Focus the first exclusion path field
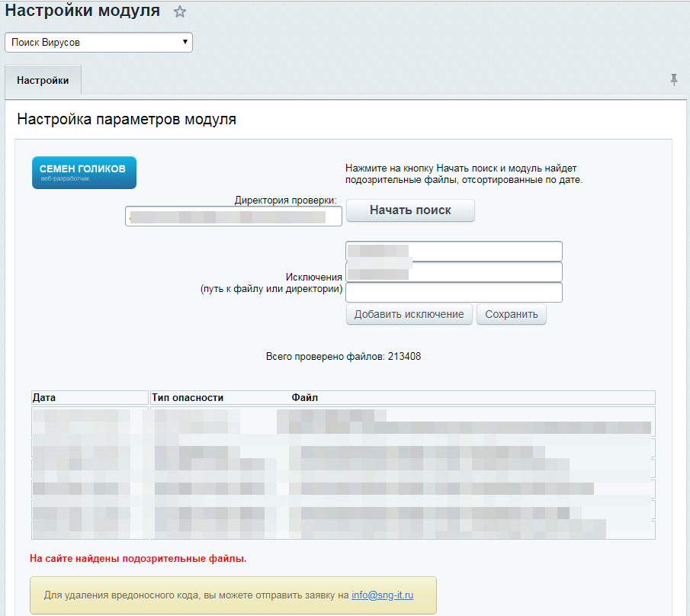This screenshot has width=690, height=616. [x=454, y=251]
